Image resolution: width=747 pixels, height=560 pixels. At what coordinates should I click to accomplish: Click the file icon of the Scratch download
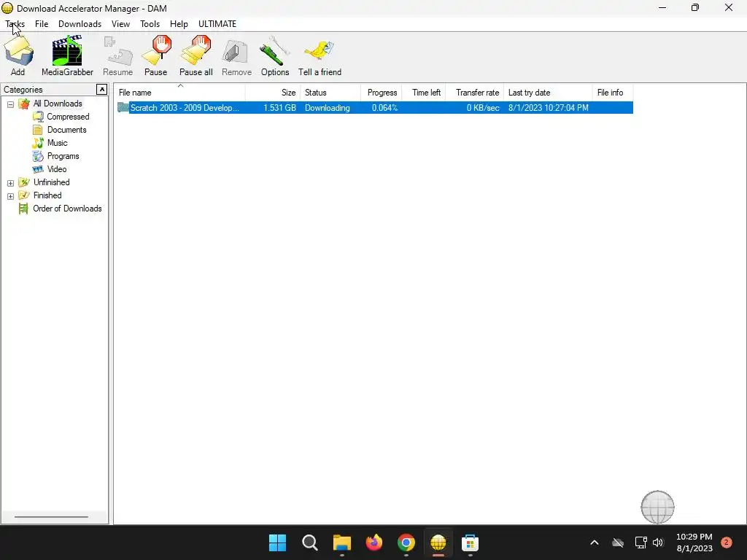(123, 108)
